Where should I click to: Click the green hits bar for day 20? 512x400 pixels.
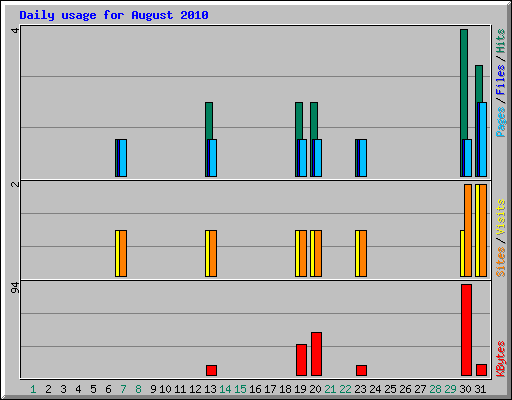(x=314, y=121)
